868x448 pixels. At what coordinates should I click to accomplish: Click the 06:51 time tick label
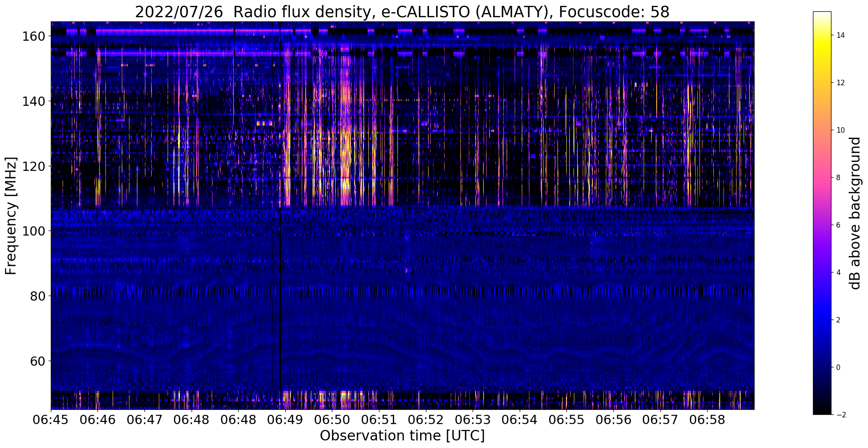pos(379,420)
